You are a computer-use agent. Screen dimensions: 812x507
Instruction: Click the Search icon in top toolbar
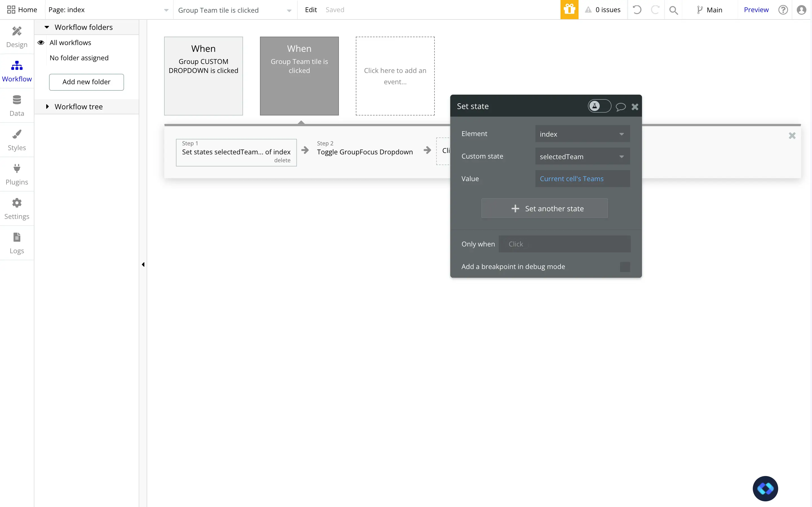[674, 9]
